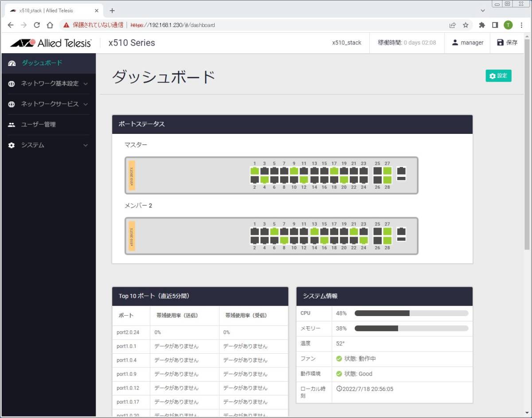
Task: Click master switch port 9
Action: 294,171
